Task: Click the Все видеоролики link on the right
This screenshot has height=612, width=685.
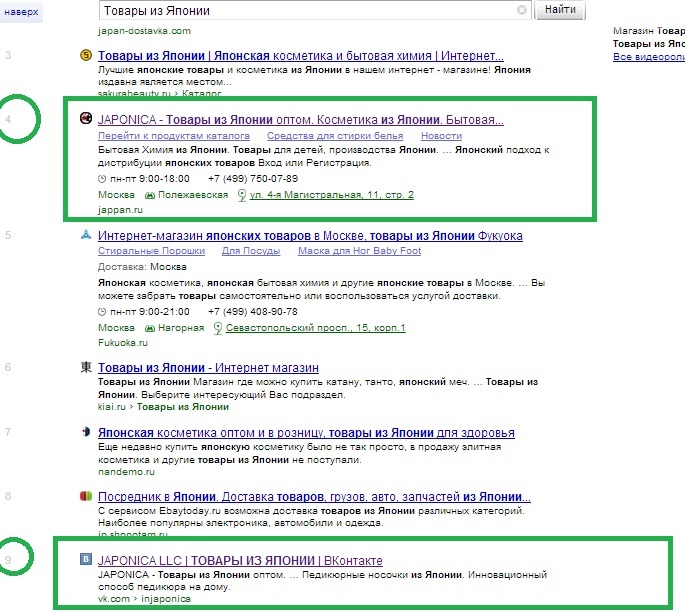Action: click(x=649, y=57)
